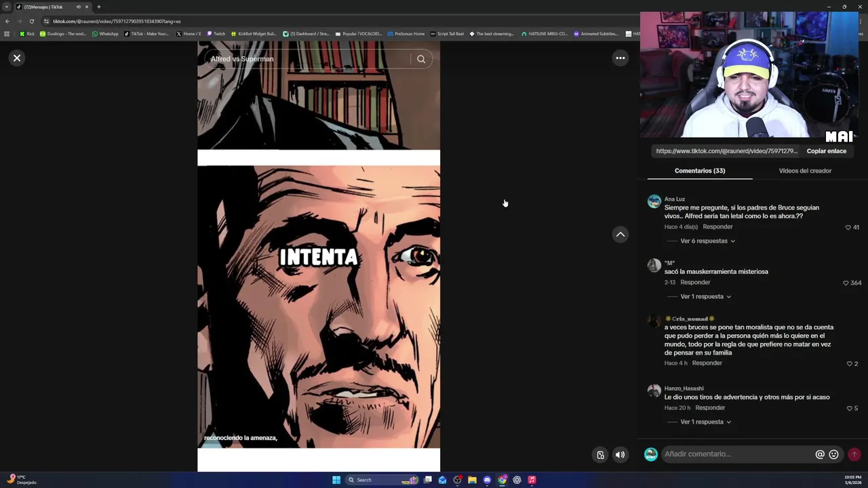
Task: Reply to Cris_nomad's comment
Action: click(x=707, y=363)
